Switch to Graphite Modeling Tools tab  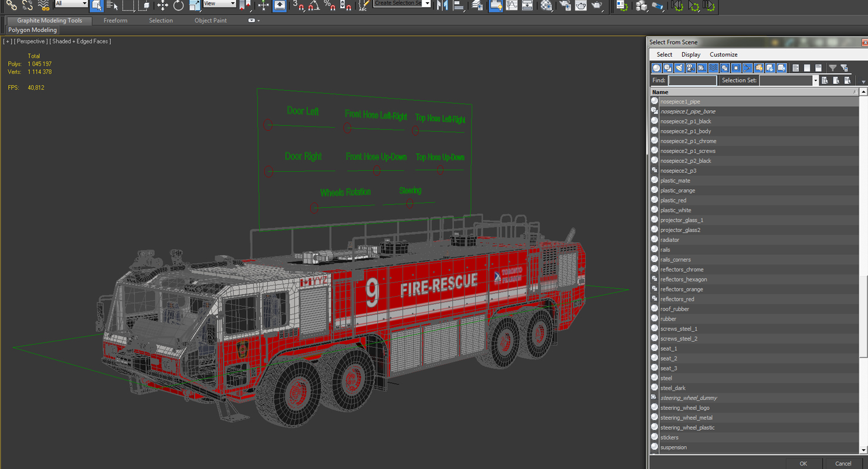click(49, 21)
